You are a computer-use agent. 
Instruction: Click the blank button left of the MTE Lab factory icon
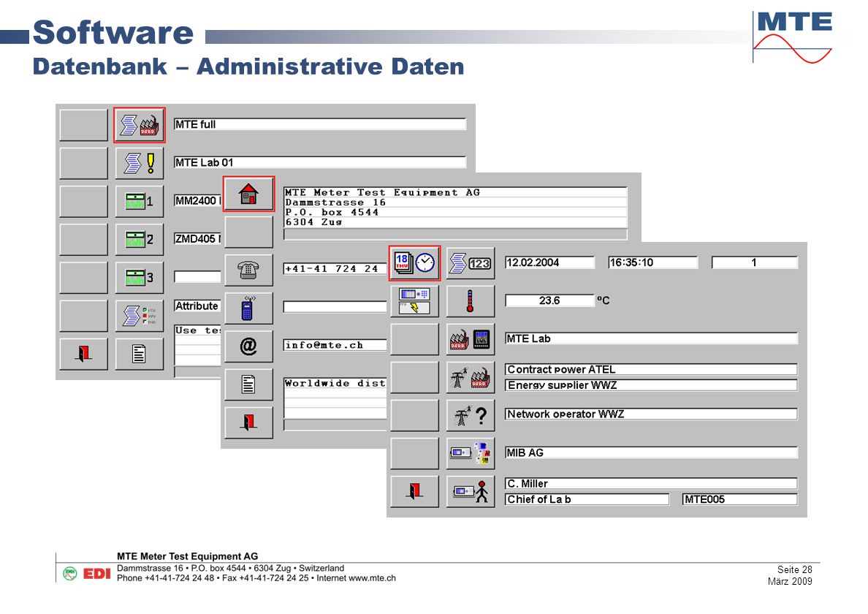414,340
